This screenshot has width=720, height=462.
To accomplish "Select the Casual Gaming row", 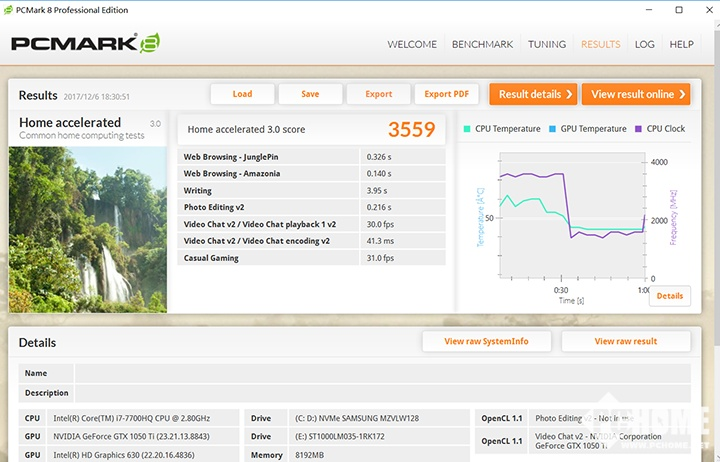I will tap(311, 258).
